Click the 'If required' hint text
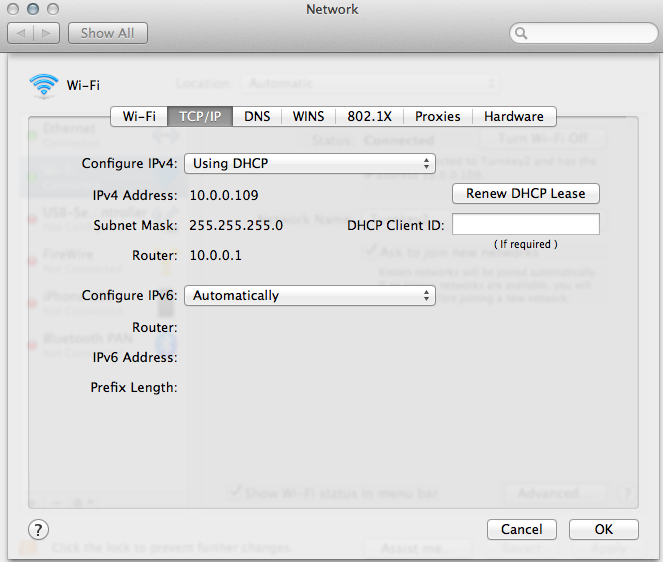Screen dimensions: 663x562 point(526,244)
